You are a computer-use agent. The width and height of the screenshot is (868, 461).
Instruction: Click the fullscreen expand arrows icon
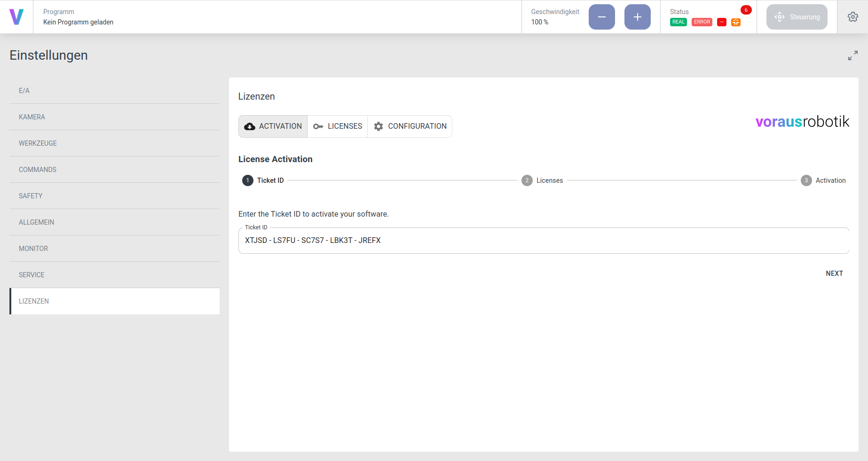coord(852,55)
